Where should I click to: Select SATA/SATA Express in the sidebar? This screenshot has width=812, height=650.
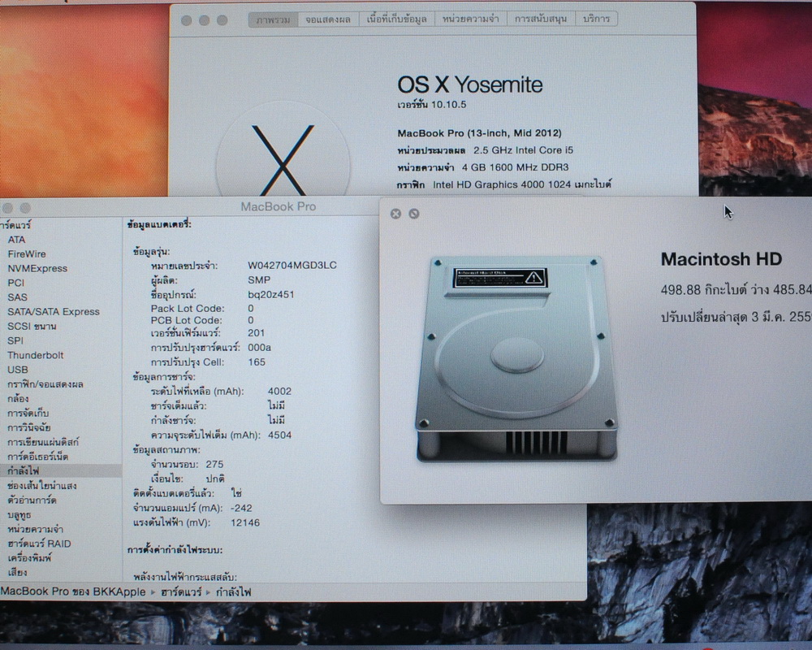54,311
